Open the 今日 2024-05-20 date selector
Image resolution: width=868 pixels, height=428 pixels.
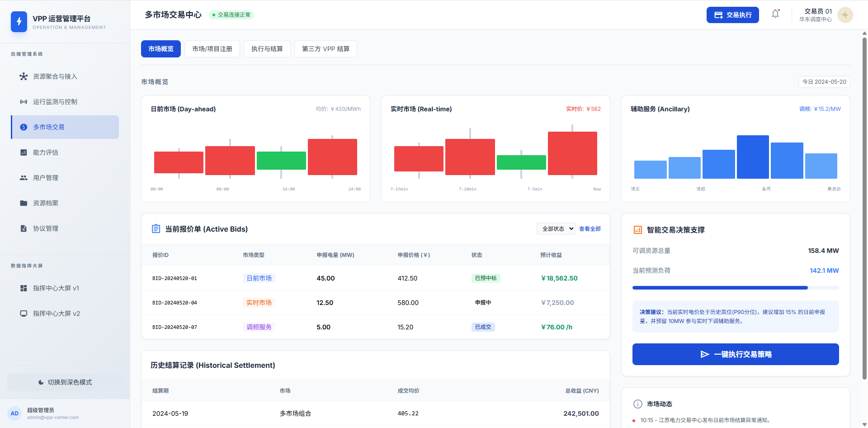[824, 82]
